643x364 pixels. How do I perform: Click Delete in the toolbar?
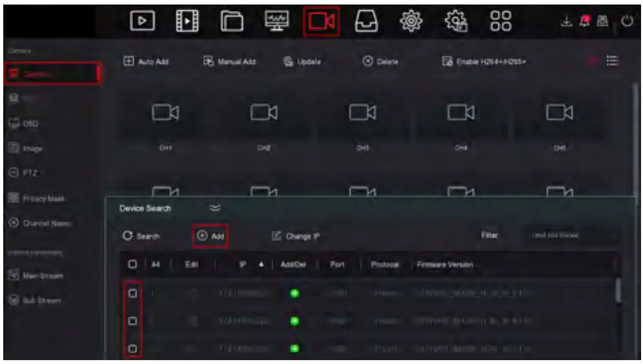pos(381,61)
